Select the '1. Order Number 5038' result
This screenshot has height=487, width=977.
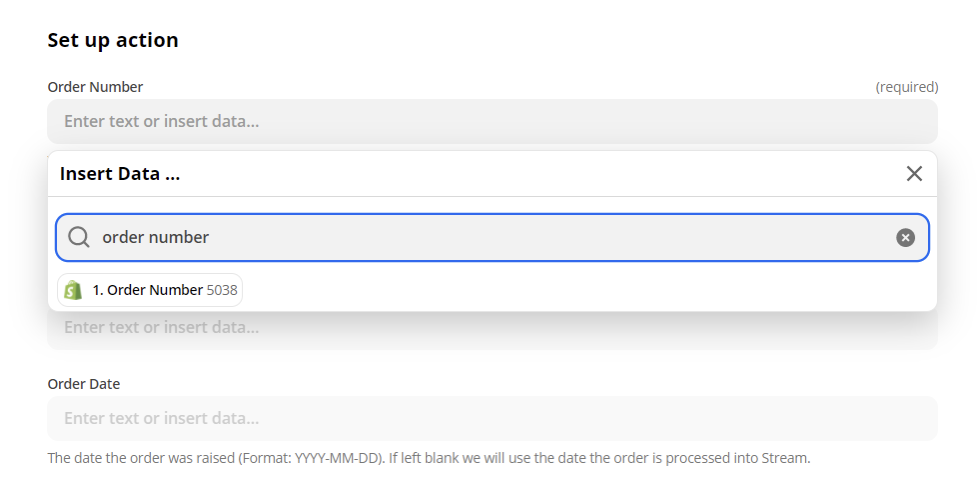(150, 290)
